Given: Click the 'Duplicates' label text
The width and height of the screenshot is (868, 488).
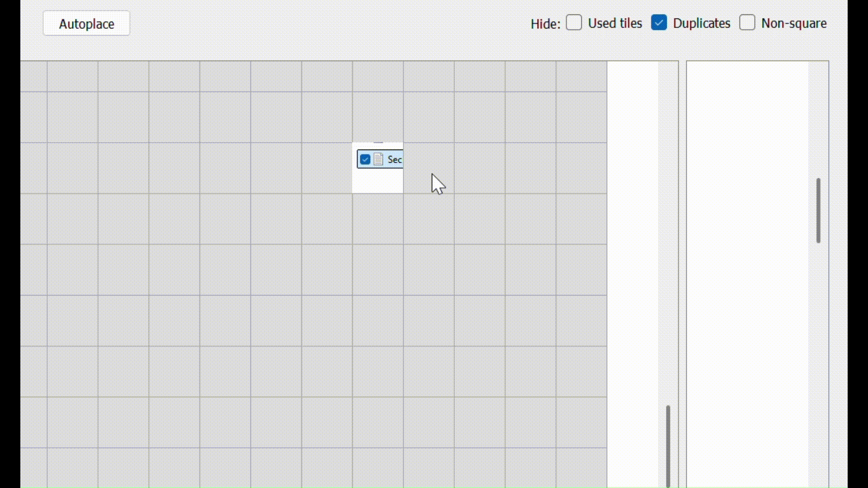Looking at the screenshot, I should (x=701, y=23).
